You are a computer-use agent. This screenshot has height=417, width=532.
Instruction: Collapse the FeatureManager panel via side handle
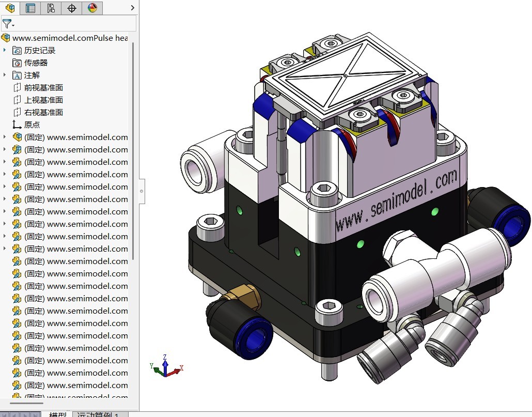pyautogui.click(x=142, y=191)
